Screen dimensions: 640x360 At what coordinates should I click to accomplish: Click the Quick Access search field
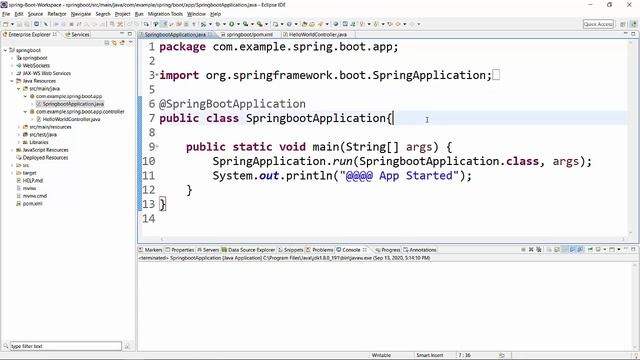598,24
